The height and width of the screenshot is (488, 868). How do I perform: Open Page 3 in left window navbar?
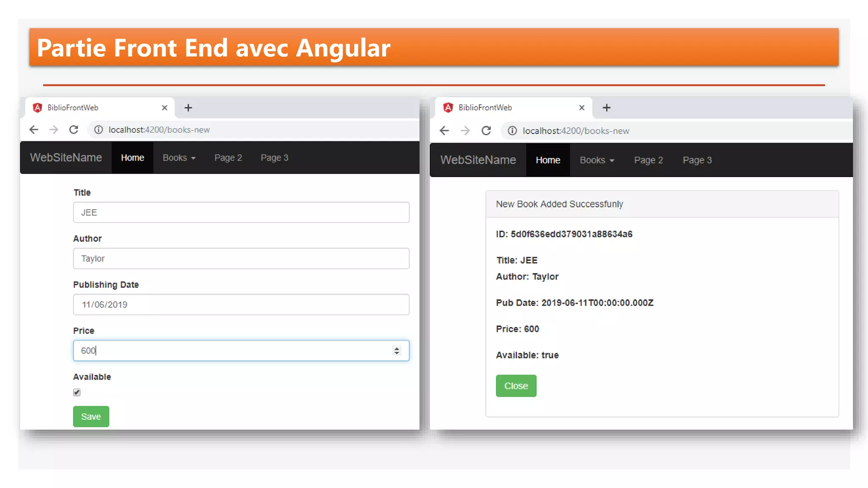click(x=274, y=158)
